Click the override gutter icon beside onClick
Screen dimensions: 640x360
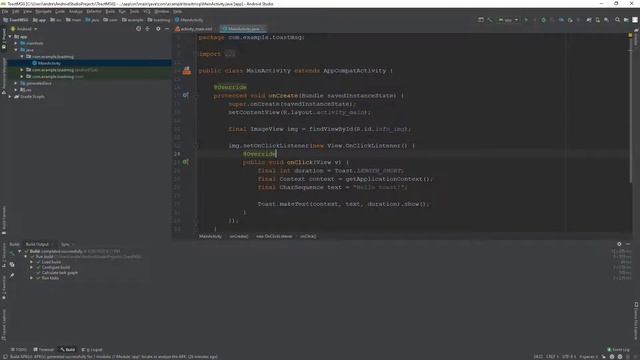coord(185,162)
